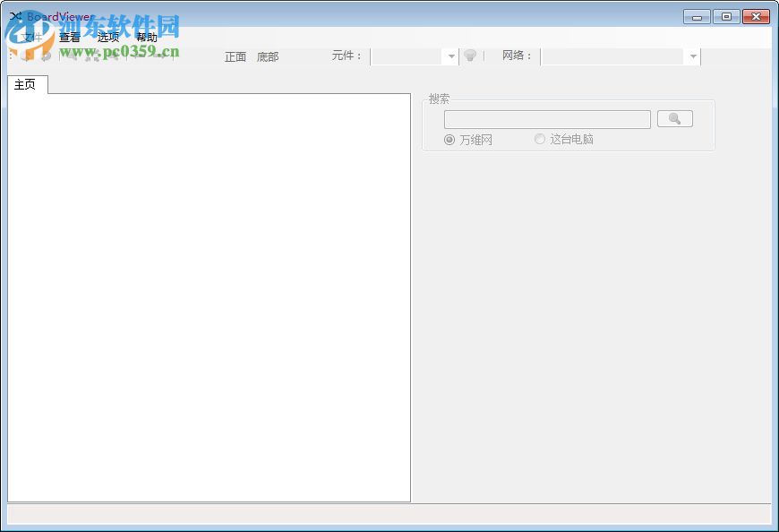Open the 选项 menu
This screenshot has height=532, width=779.
[108, 37]
